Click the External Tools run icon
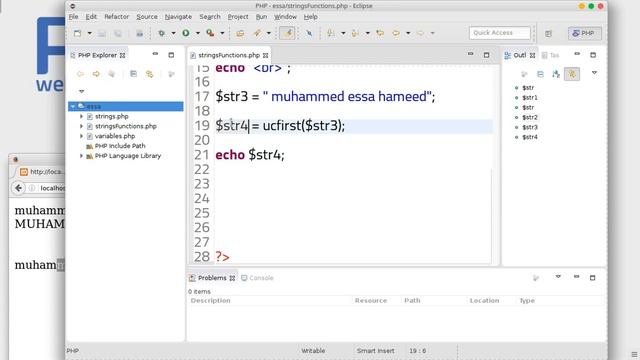The width and height of the screenshot is (640, 360). 210,33
